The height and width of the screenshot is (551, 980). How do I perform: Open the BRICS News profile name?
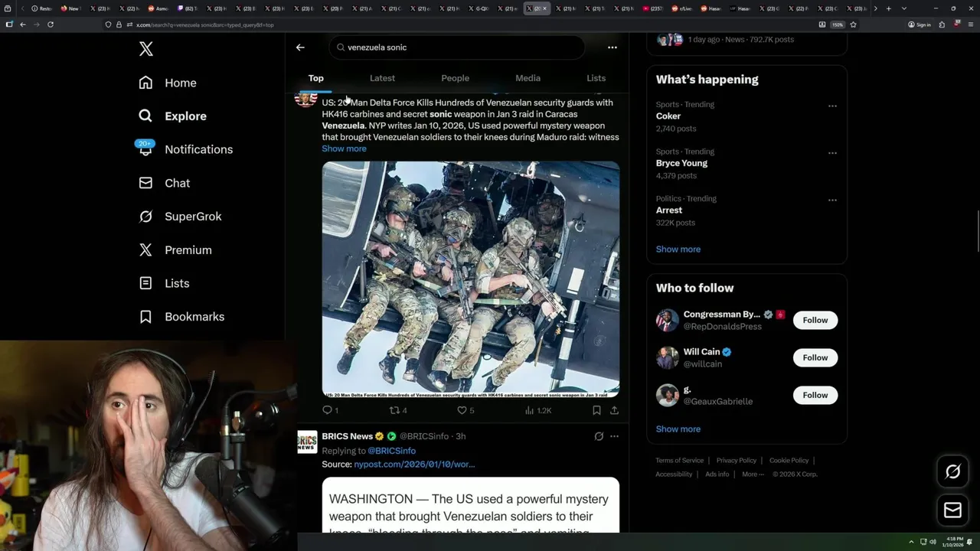tap(347, 436)
